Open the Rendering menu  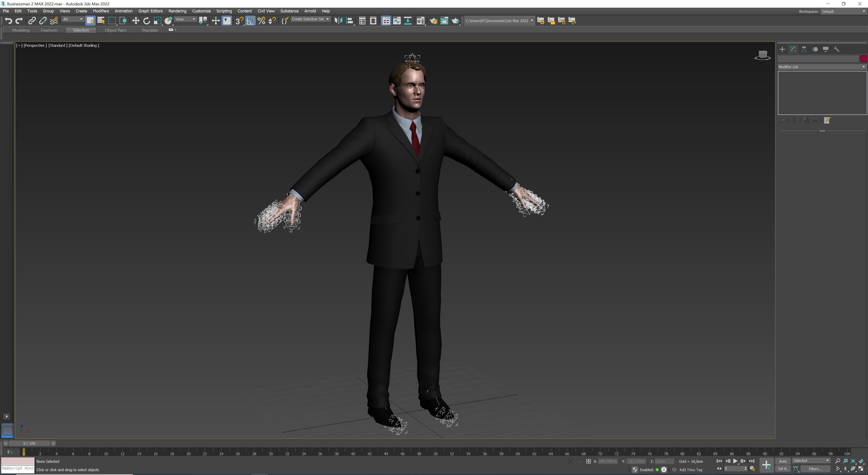tap(177, 11)
